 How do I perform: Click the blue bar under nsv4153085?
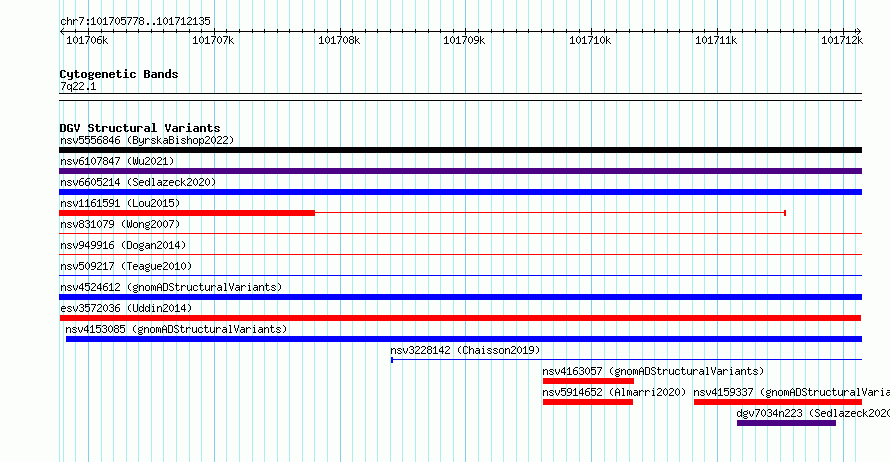coord(464,339)
